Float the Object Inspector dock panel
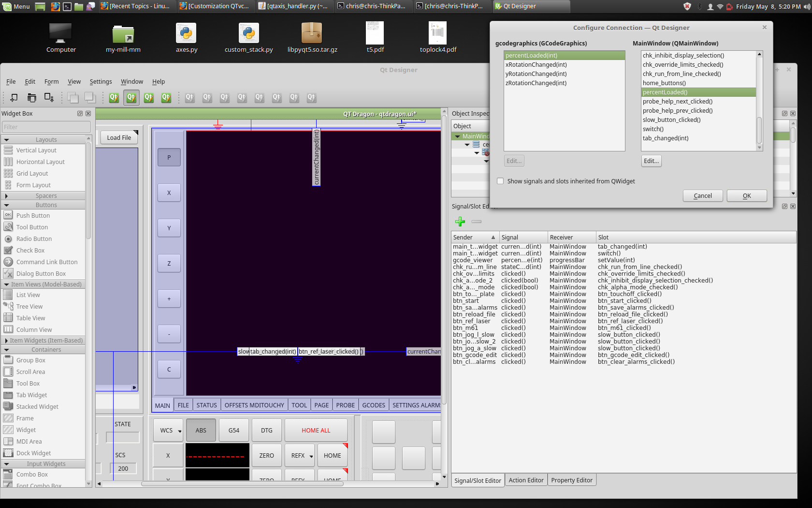Image resolution: width=812 pixels, height=508 pixels. tap(784, 114)
